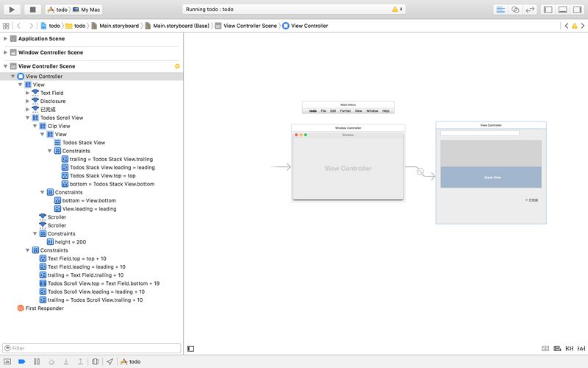
Task: Click the yellow layout issues indicator
Action: [x=177, y=66]
